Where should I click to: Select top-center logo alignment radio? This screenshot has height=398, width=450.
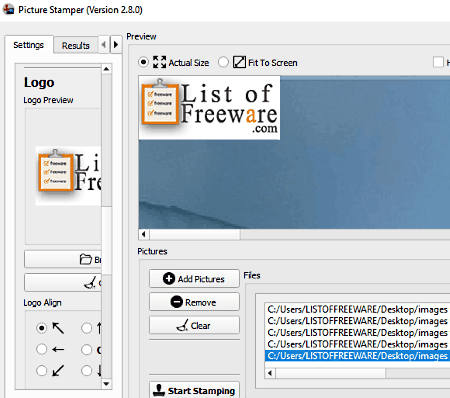pyautogui.click(x=86, y=328)
